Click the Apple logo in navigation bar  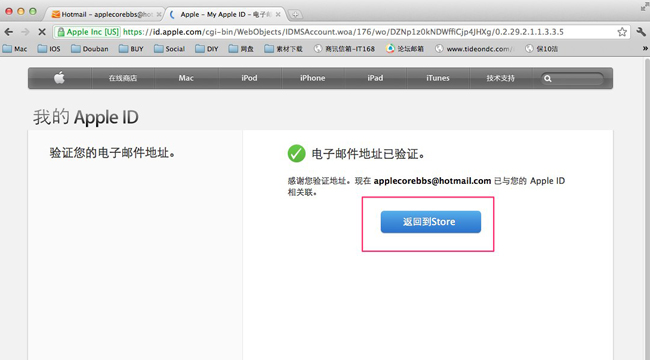pyautogui.click(x=59, y=78)
